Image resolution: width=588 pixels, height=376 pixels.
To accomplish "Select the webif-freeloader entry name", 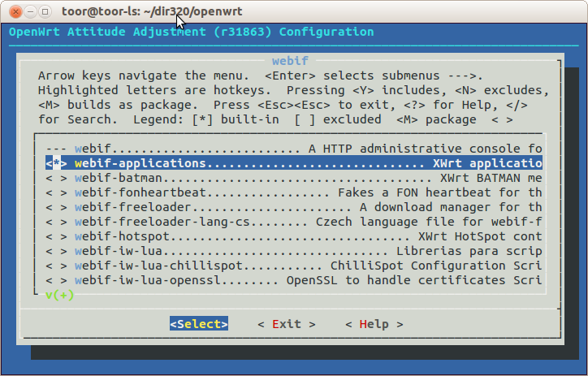I will click(x=133, y=207).
